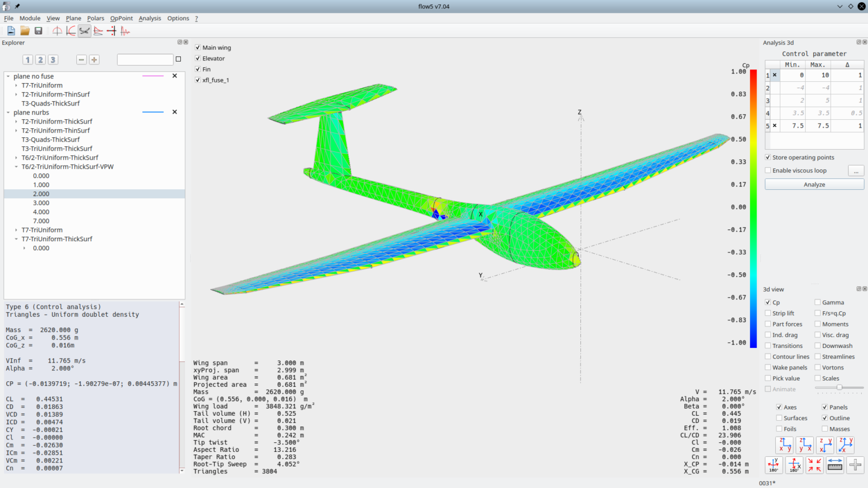Viewport: 868px width, 488px height.
Task: Expand the T7-TriUniform item under plane no fuse
Action: pos(16,85)
